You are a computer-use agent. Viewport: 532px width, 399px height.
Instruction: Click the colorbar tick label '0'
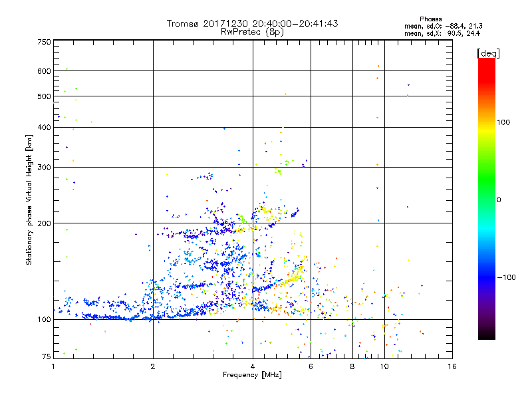pos(499,199)
